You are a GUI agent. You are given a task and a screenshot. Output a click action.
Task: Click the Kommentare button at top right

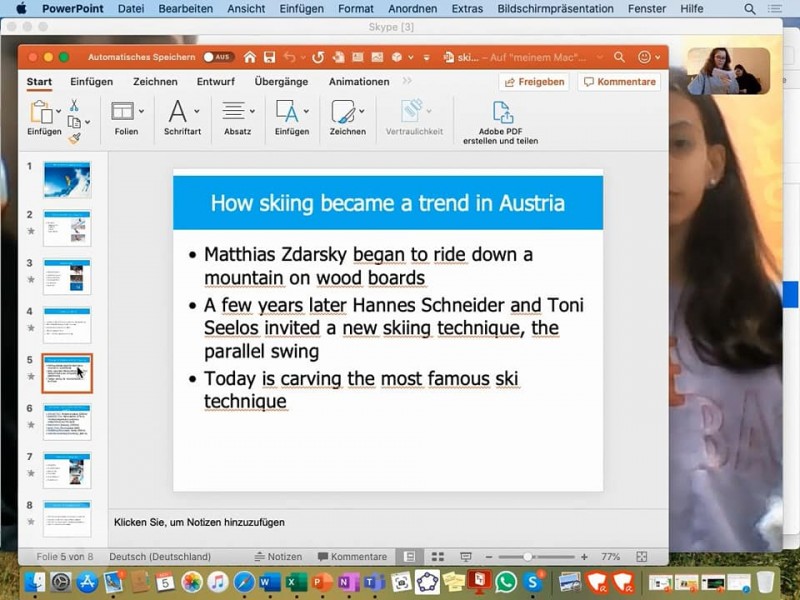pyautogui.click(x=619, y=82)
